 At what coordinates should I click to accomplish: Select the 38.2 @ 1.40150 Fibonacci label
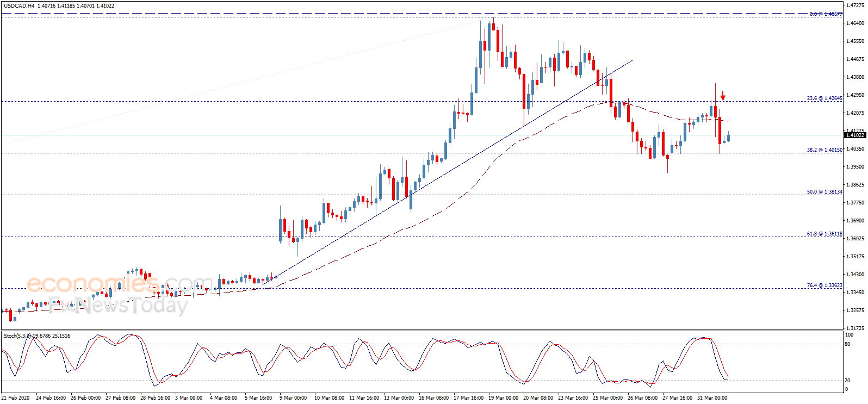pyautogui.click(x=824, y=150)
